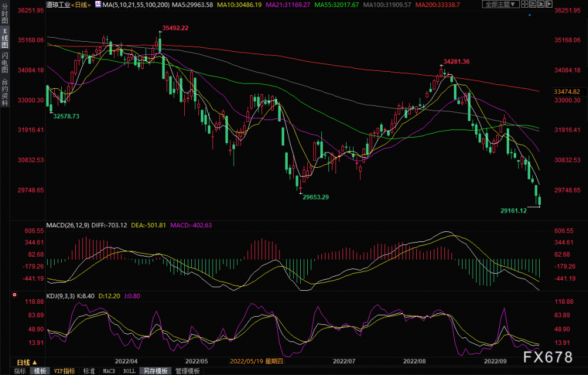Click the MA200:33338.7 value
The width and height of the screenshot is (588, 375).
[438, 5]
